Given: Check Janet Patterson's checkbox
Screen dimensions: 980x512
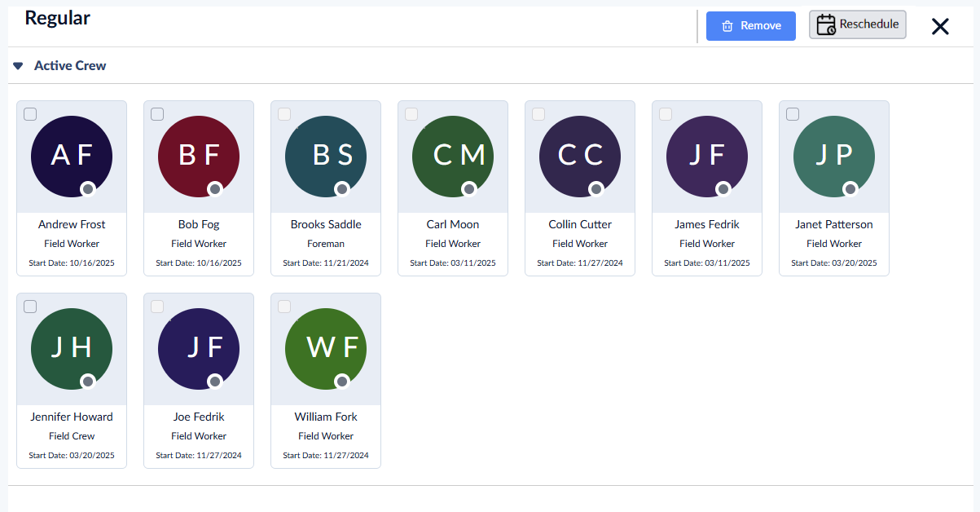Looking at the screenshot, I should pyautogui.click(x=793, y=114).
